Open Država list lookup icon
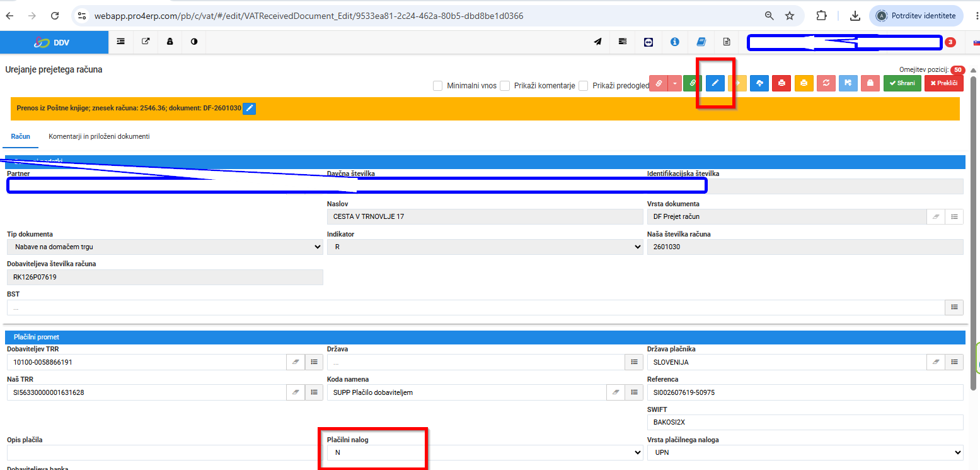The width and height of the screenshot is (980, 470). pyautogui.click(x=634, y=362)
